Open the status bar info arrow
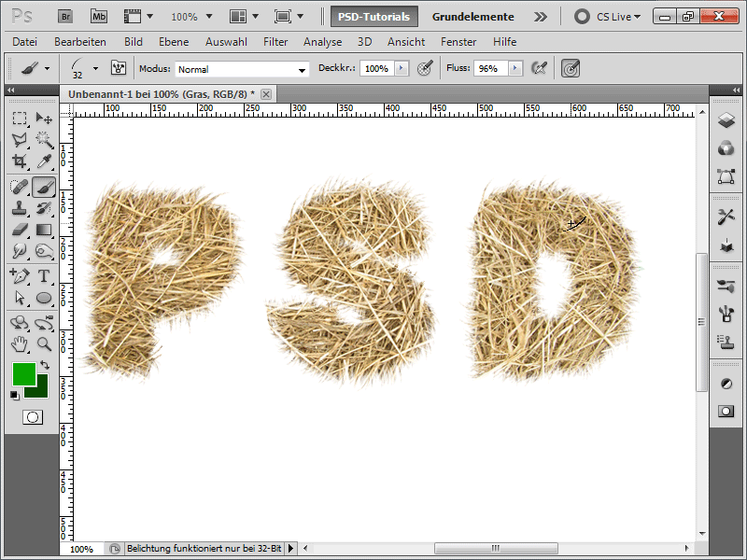The height and width of the screenshot is (560, 747). [290, 549]
